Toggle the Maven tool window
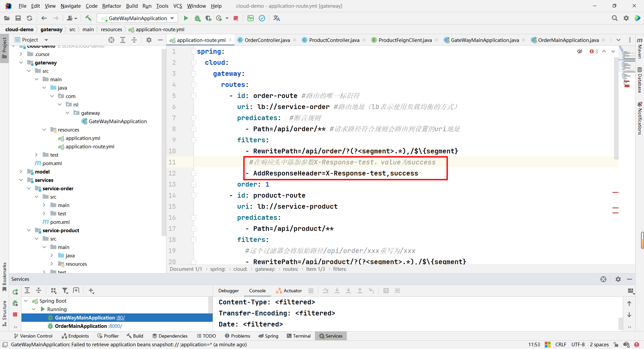 [640, 48]
